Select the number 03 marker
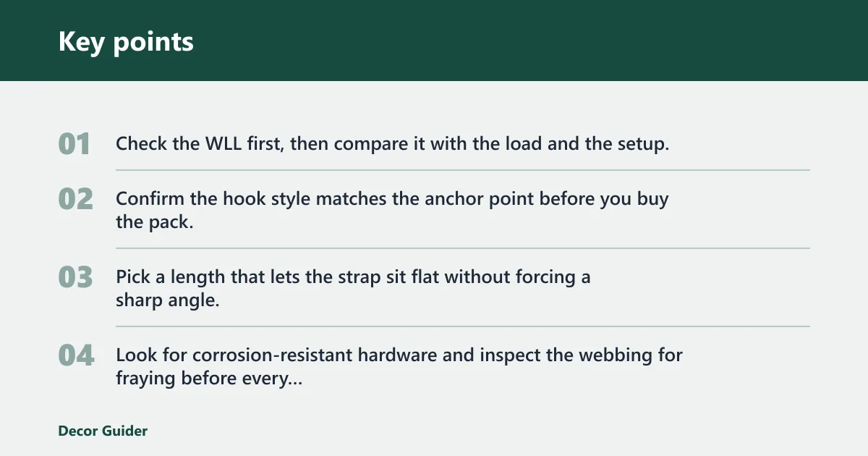The width and height of the screenshot is (868, 456). click(76, 277)
